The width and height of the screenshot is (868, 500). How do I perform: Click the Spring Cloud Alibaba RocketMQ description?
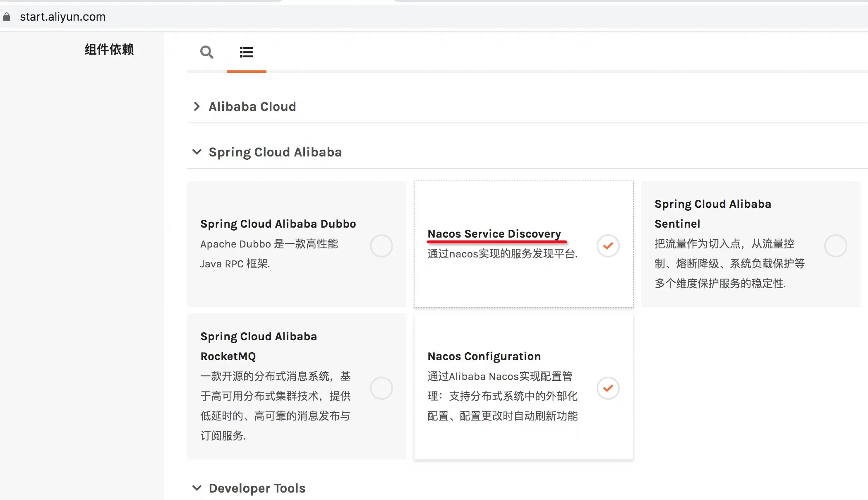276,406
